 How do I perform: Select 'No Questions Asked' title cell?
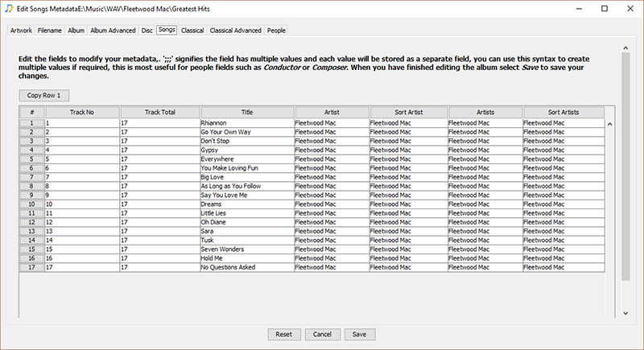pos(247,267)
